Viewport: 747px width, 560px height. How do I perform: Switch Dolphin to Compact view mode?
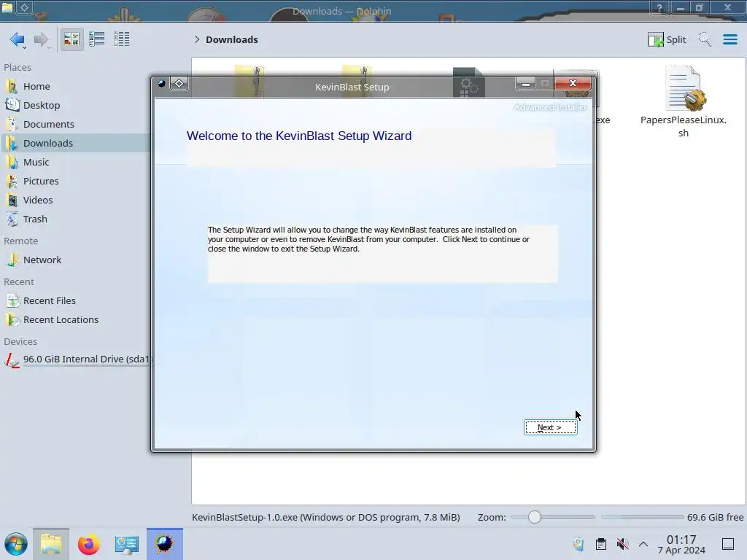[x=97, y=39]
